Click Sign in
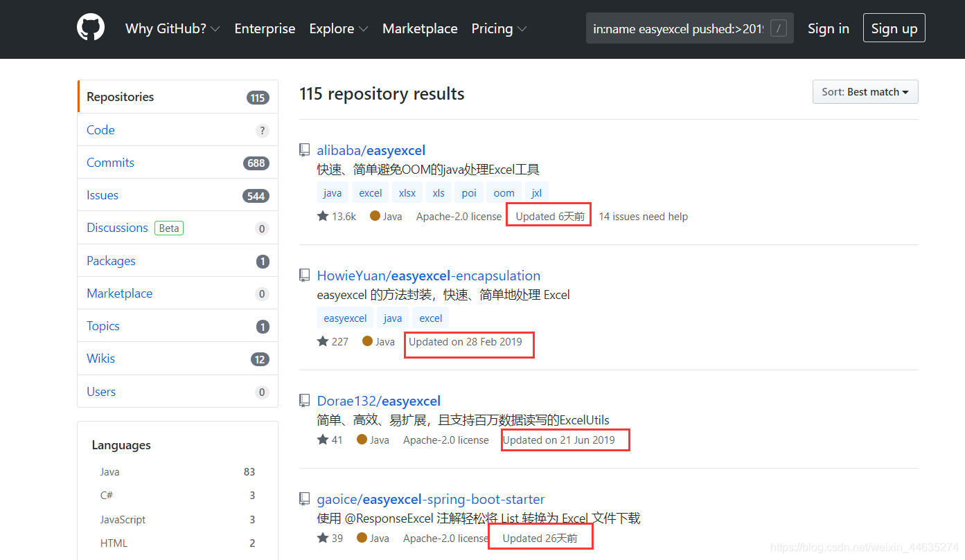The width and height of the screenshot is (965, 560). point(829,28)
